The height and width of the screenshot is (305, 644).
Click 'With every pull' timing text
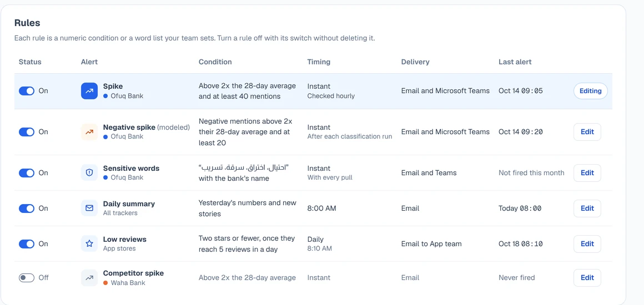(330, 178)
